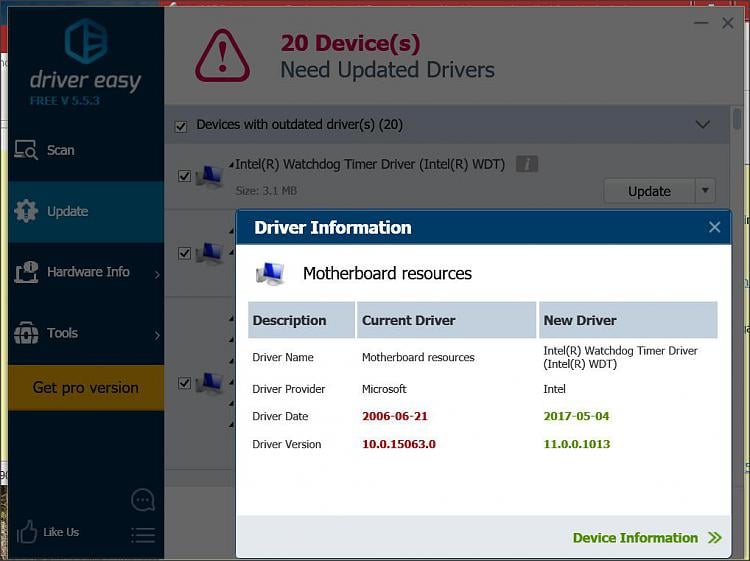Expand the Tools submenu arrow
The width and height of the screenshot is (750, 561).
pyautogui.click(x=157, y=335)
